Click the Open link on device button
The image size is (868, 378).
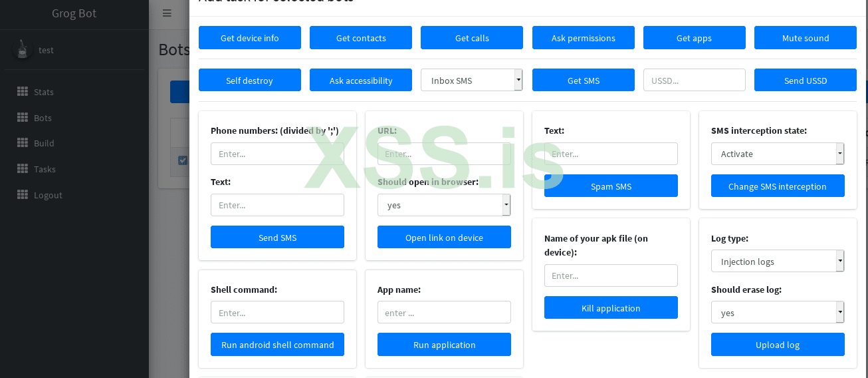coord(444,237)
